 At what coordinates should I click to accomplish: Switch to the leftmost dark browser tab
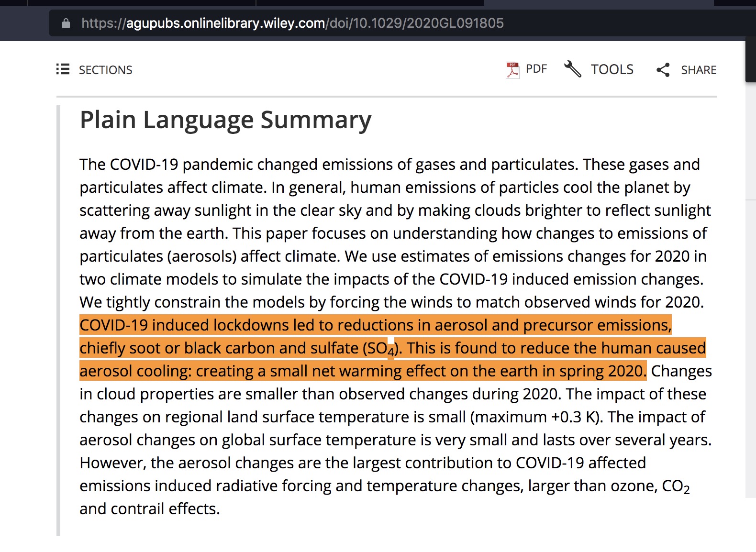pyautogui.click(x=13, y=3)
